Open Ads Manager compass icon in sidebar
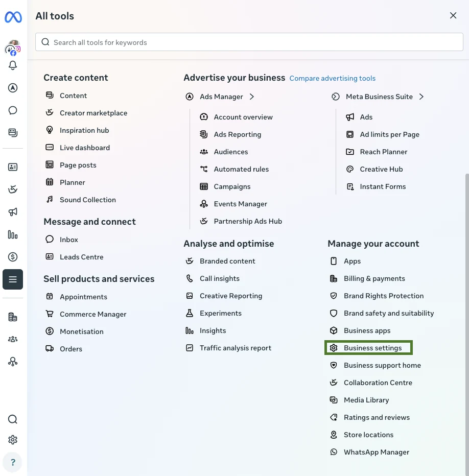469x476 pixels. (13, 88)
